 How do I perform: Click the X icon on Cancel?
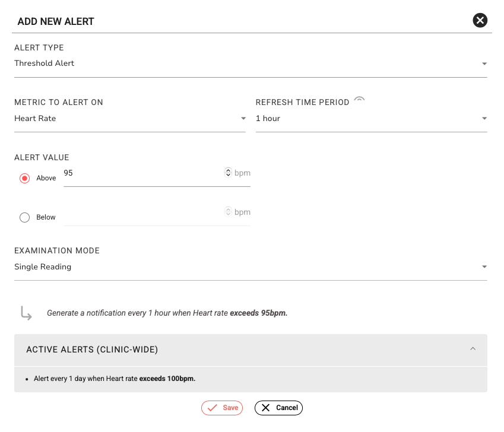265,408
